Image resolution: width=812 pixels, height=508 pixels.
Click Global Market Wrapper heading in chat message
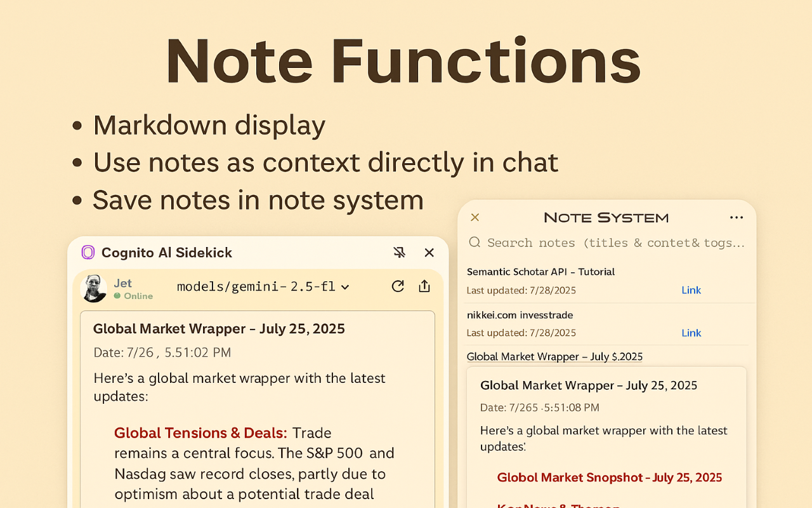(219, 329)
